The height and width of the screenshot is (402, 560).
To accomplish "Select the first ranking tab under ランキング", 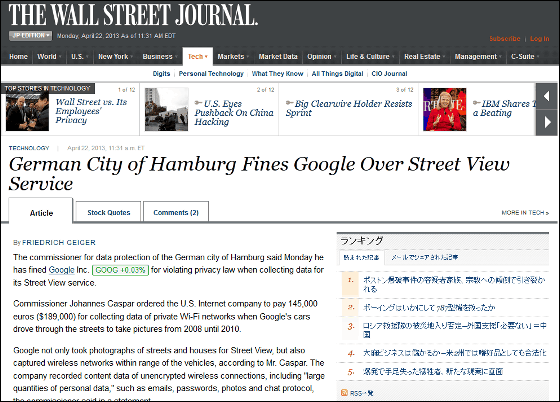I will [x=361, y=257].
